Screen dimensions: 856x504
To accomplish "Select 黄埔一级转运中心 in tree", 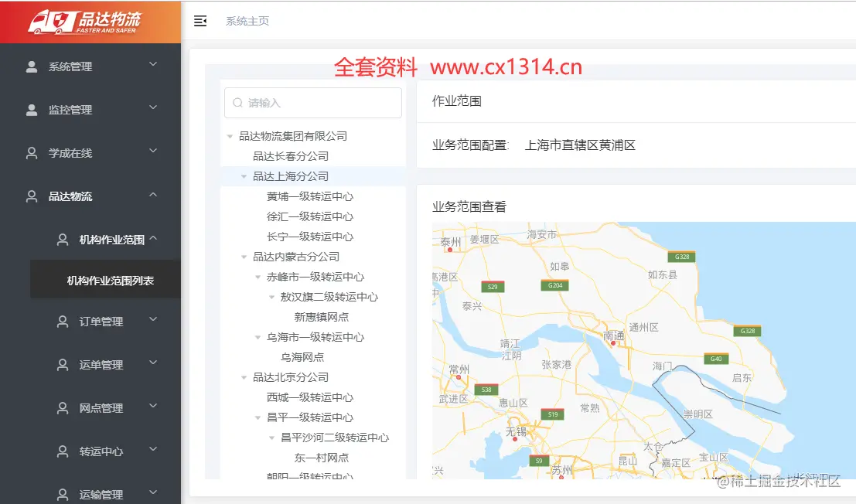I will (309, 196).
